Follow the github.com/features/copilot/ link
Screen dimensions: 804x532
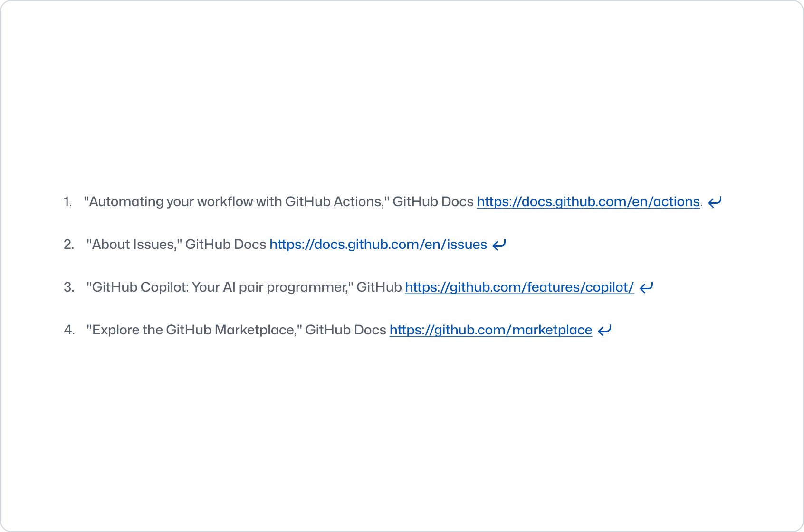tap(519, 287)
